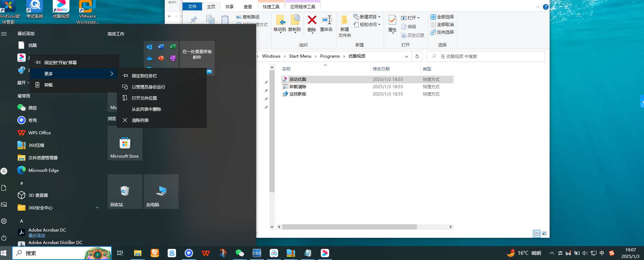This screenshot has width=644, height=260.
Task: Switch to details view icon in Explorer
Action: (x=537, y=234)
